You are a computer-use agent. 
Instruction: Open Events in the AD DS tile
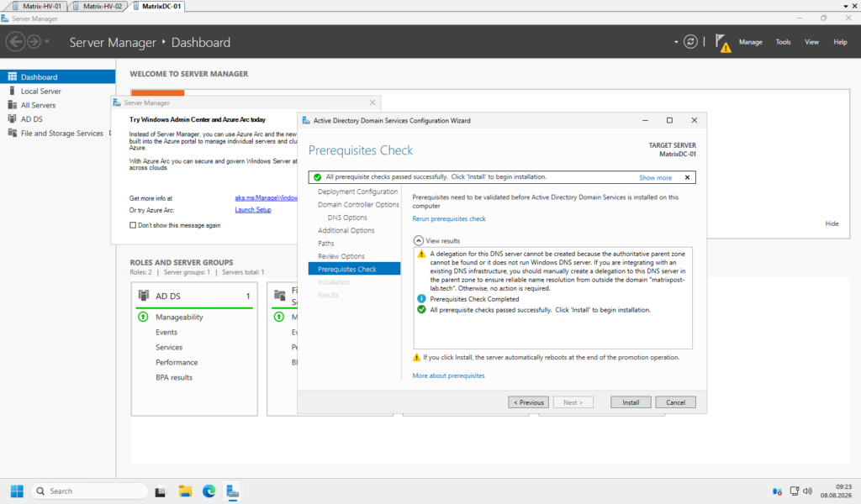pyautogui.click(x=166, y=333)
